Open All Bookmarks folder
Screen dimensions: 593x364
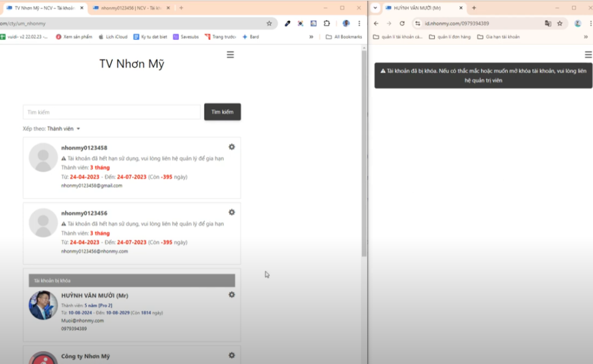tap(344, 36)
